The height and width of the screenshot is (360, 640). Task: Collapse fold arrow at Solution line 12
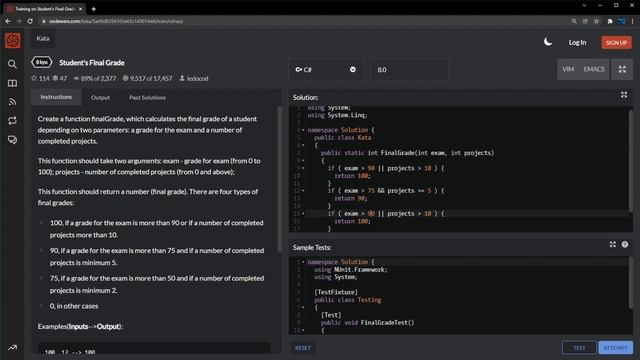[303, 191]
